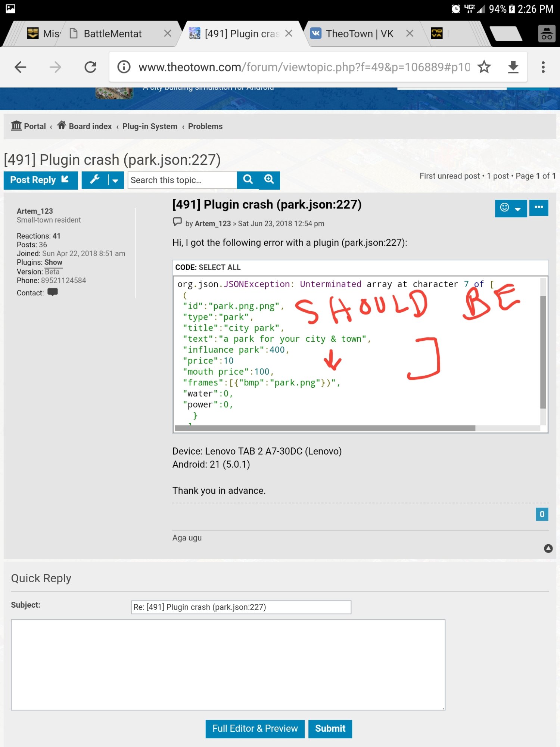Click the First unread post link
This screenshot has height=747, width=560.
pos(450,176)
